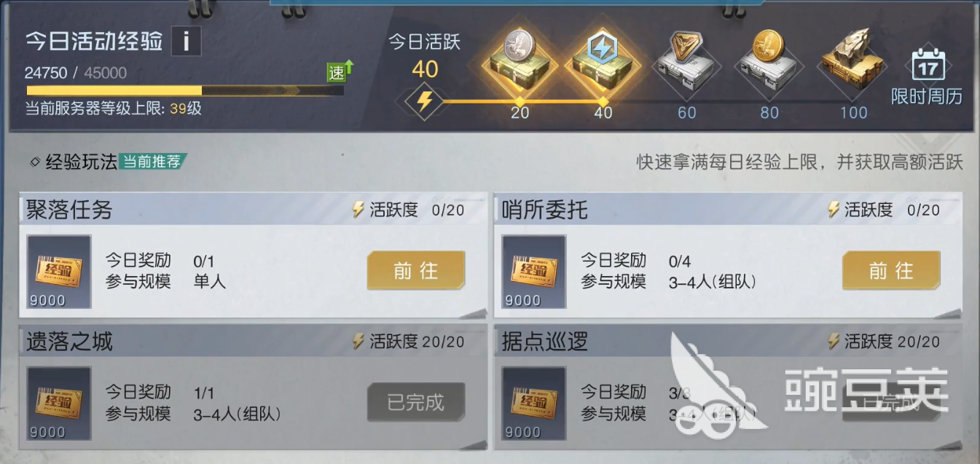Viewport: 980px width, 464px height.
Task: Open the 据点巡逻 experience reward thumbnail
Action: (534, 404)
